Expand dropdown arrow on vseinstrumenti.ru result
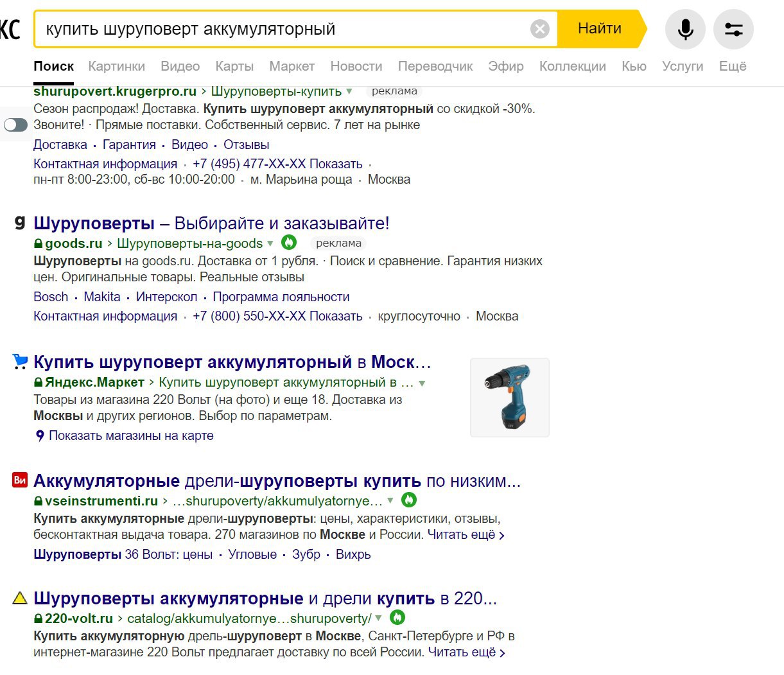Image resolution: width=784 pixels, height=675 pixels. coord(390,500)
